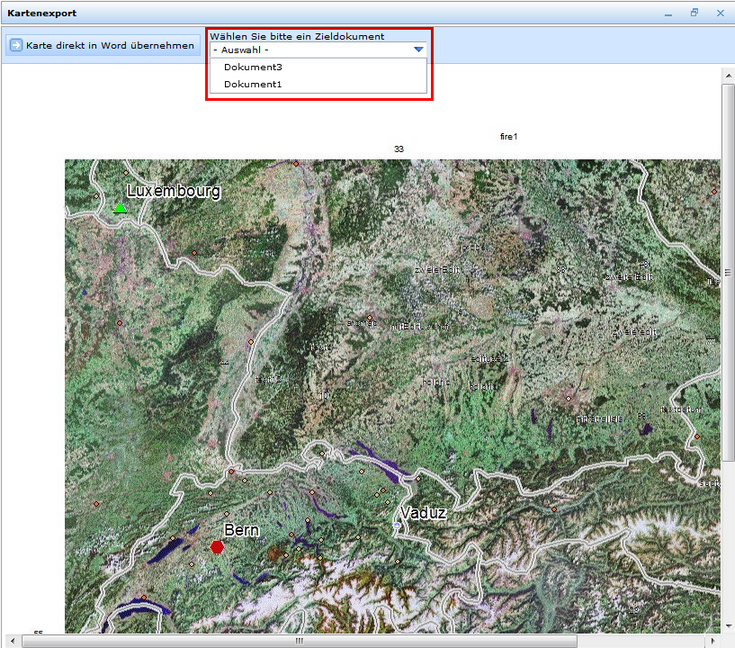The width and height of the screenshot is (735, 648).
Task: Click the arrow icon on the Word export button
Action: click(x=16, y=46)
